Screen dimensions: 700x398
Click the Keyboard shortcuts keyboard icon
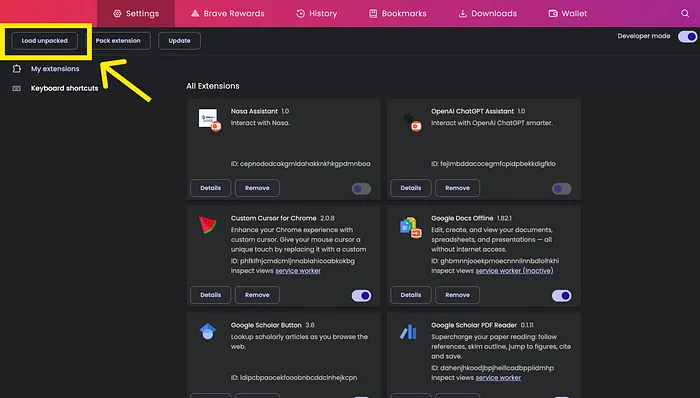coord(17,88)
